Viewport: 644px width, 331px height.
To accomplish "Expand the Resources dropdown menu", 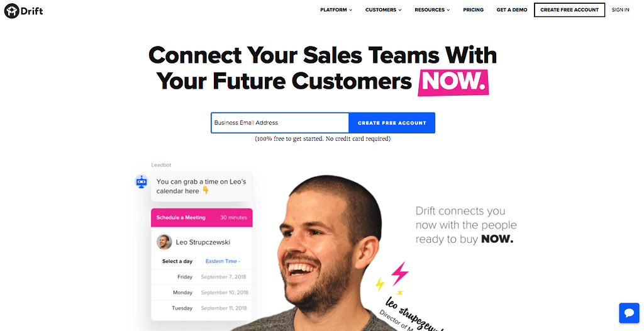I will pos(432,10).
